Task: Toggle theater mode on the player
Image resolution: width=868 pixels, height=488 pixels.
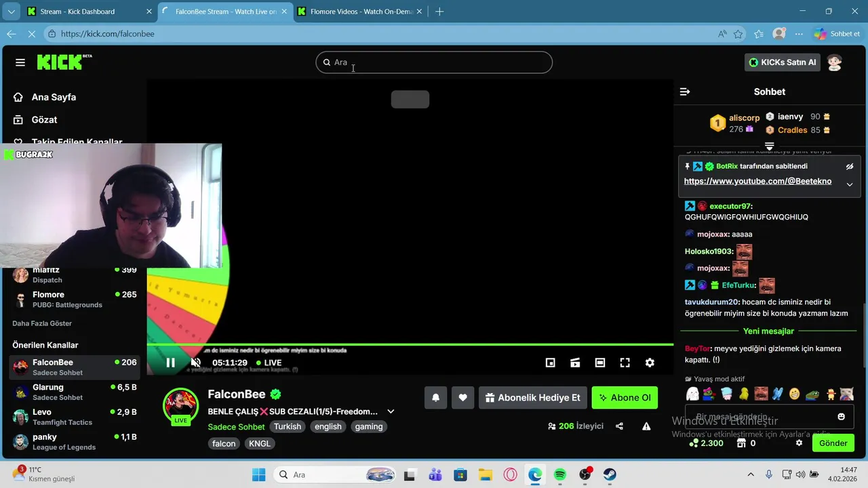Action: [600, 363]
